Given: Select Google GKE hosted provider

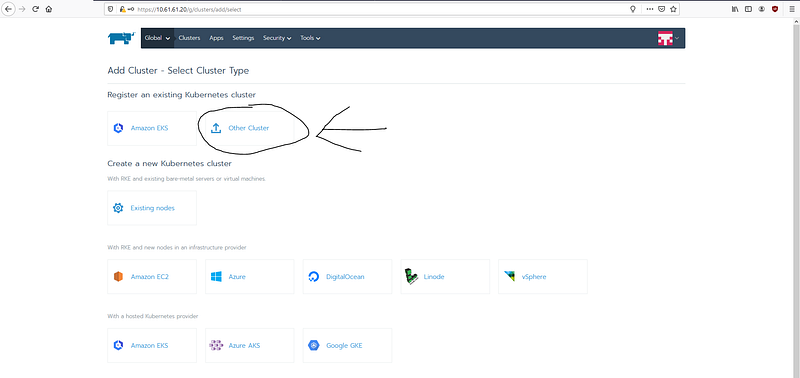Looking at the screenshot, I should tap(347, 345).
